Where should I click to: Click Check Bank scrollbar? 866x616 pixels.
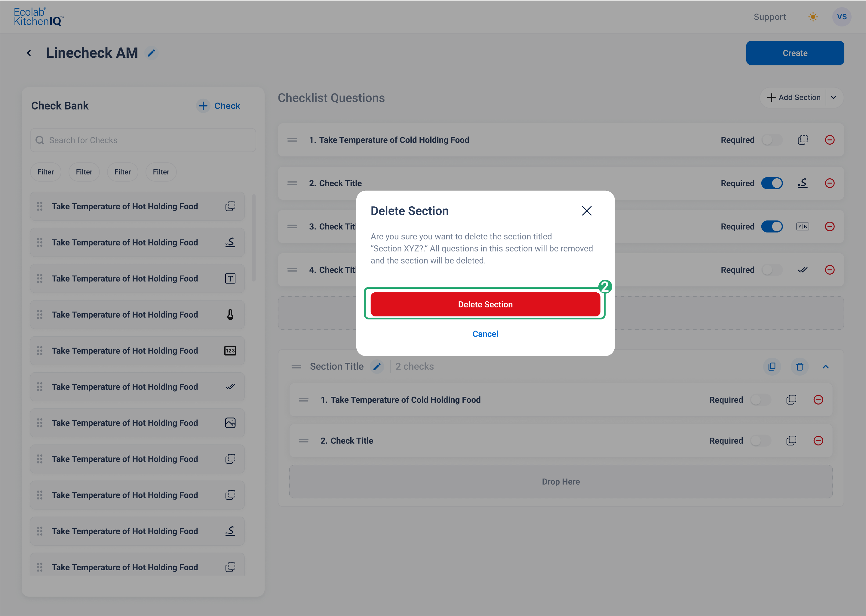(254, 238)
